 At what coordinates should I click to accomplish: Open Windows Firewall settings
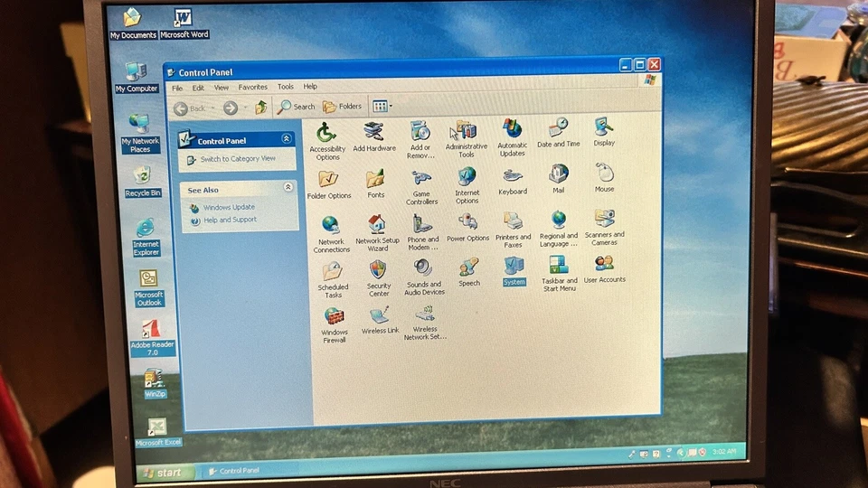(334, 325)
